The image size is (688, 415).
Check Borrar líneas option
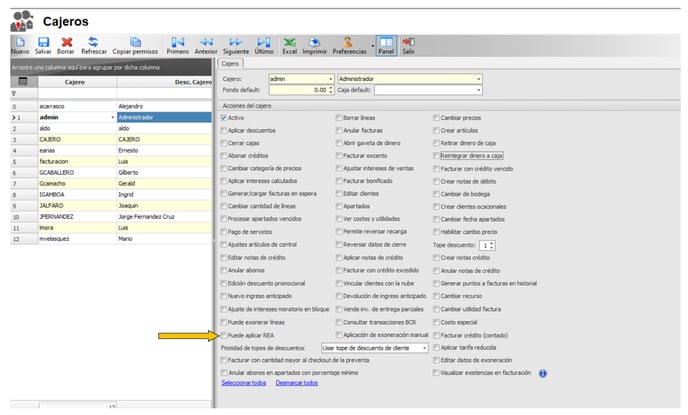tap(339, 118)
